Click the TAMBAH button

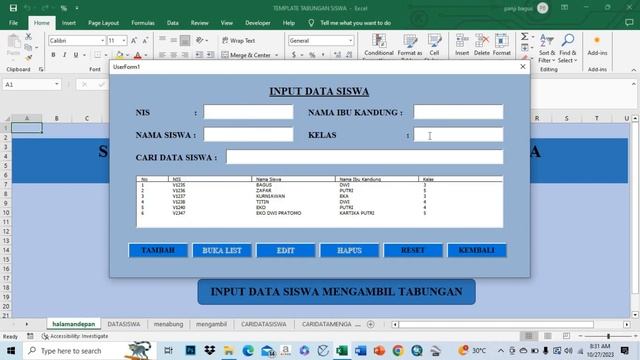point(158,250)
